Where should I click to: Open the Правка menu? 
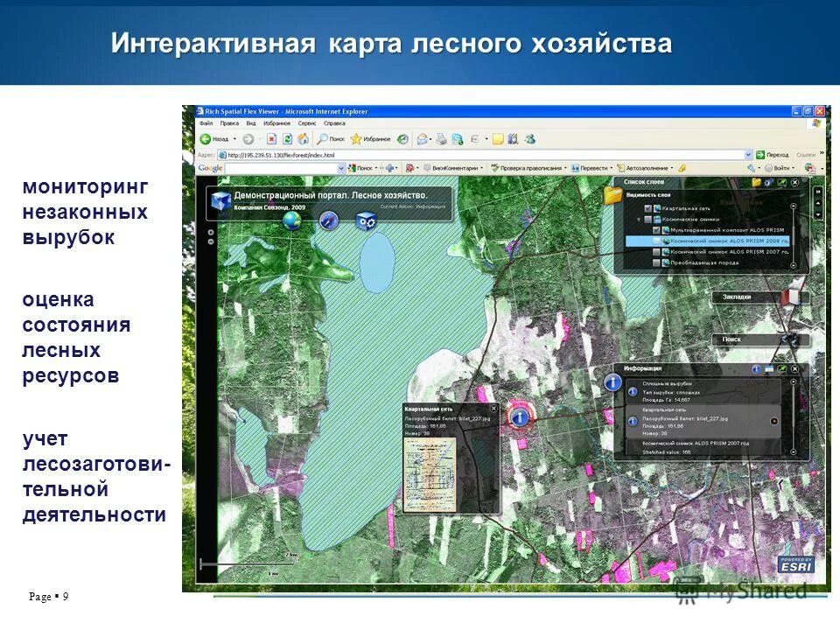229,123
